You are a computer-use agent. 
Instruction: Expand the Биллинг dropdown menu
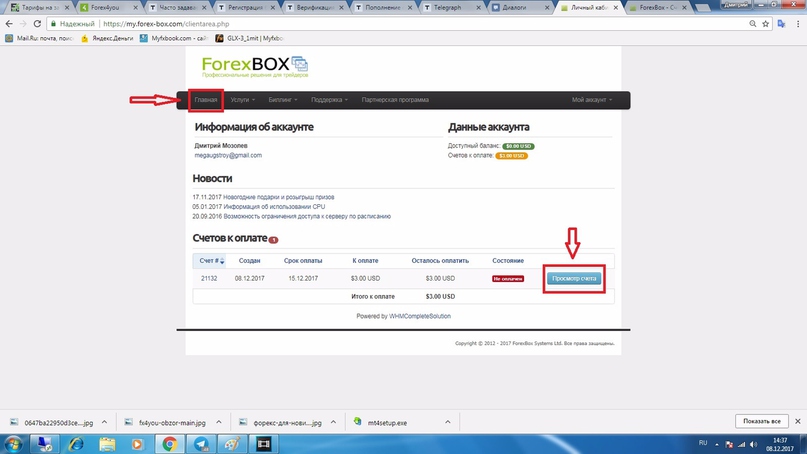(283, 100)
